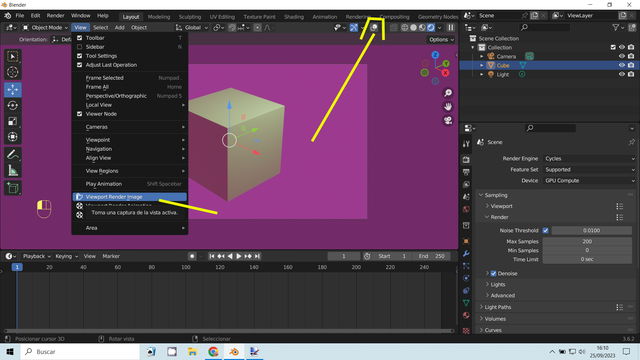Viewport: 640px width, 360px height.
Task: Open the Cameras submenu
Action: pyautogui.click(x=130, y=127)
